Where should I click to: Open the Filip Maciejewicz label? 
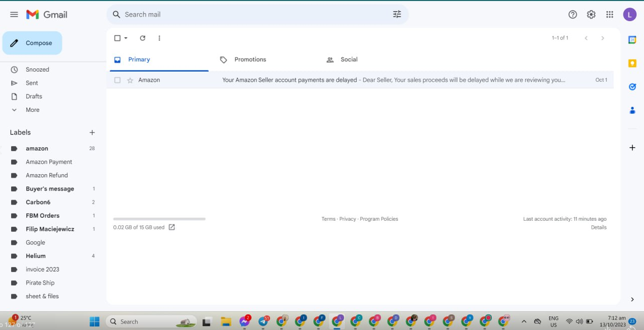50,229
